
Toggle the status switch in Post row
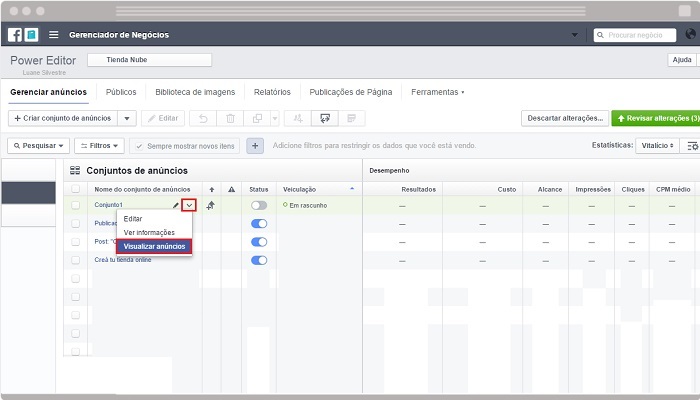tap(259, 242)
